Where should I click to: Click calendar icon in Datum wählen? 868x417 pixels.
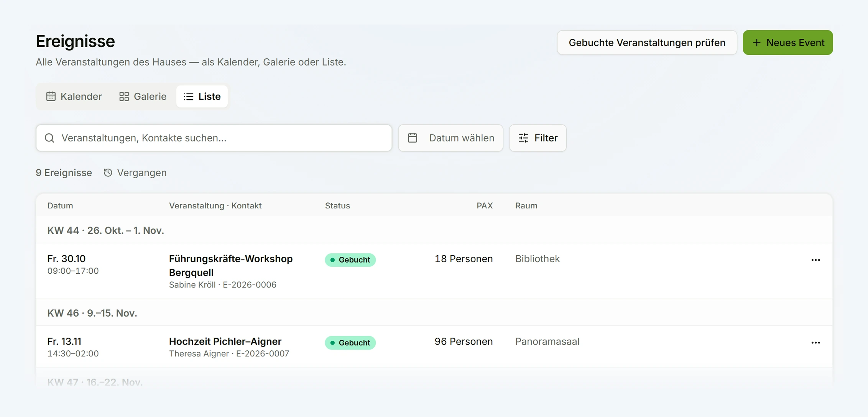click(413, 138)
